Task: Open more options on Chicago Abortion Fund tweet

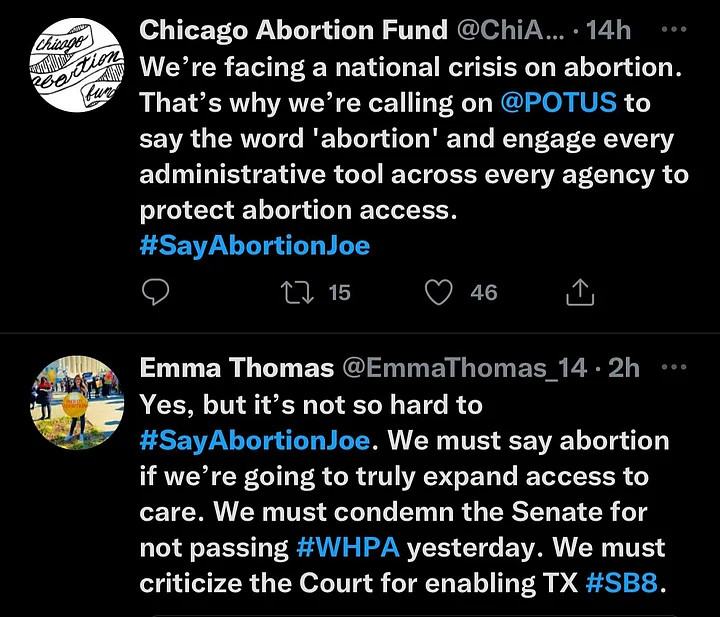Action: (674, 29)
